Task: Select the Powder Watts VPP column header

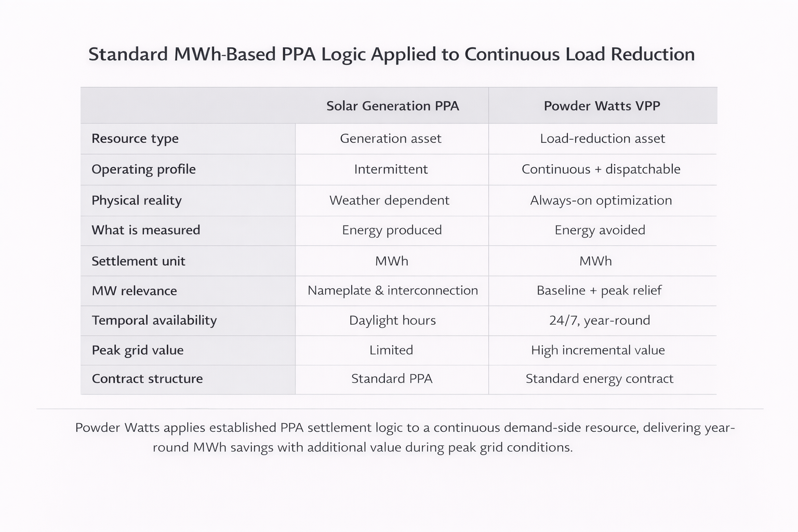Action: tap(602, 106)
